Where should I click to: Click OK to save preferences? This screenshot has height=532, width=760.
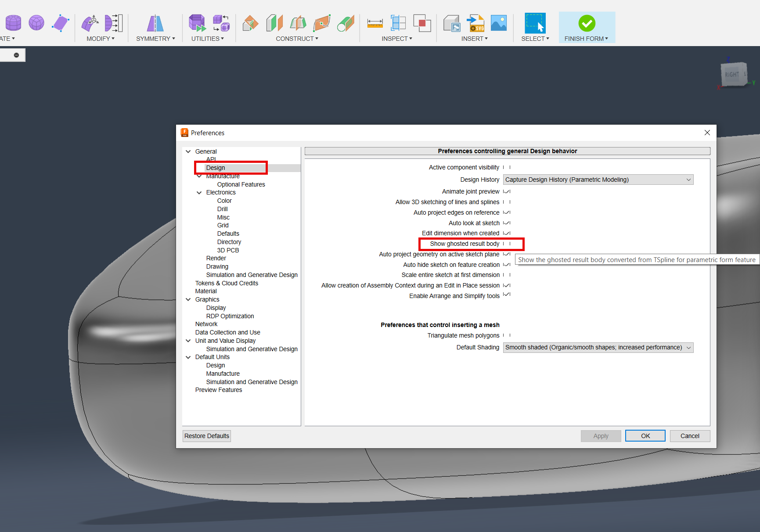645,435
